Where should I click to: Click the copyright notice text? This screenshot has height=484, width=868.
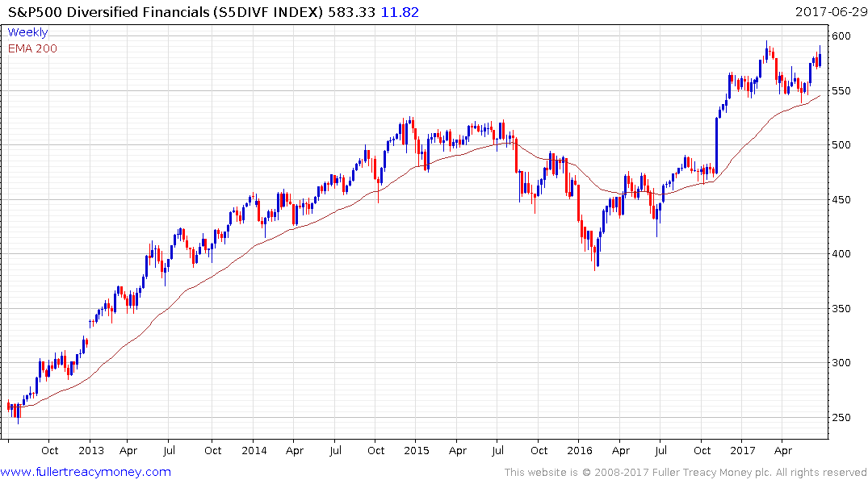pyautogui.click(x=686, y=473)
